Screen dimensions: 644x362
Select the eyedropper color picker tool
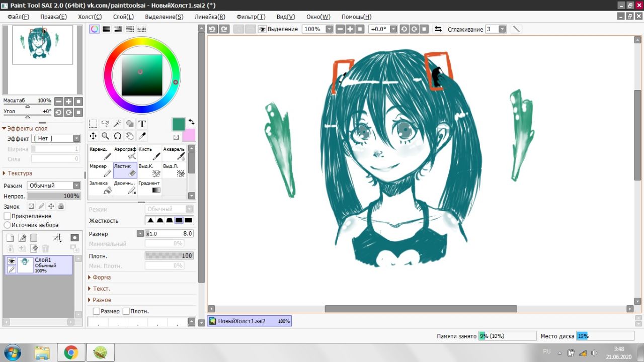point(142,136)
